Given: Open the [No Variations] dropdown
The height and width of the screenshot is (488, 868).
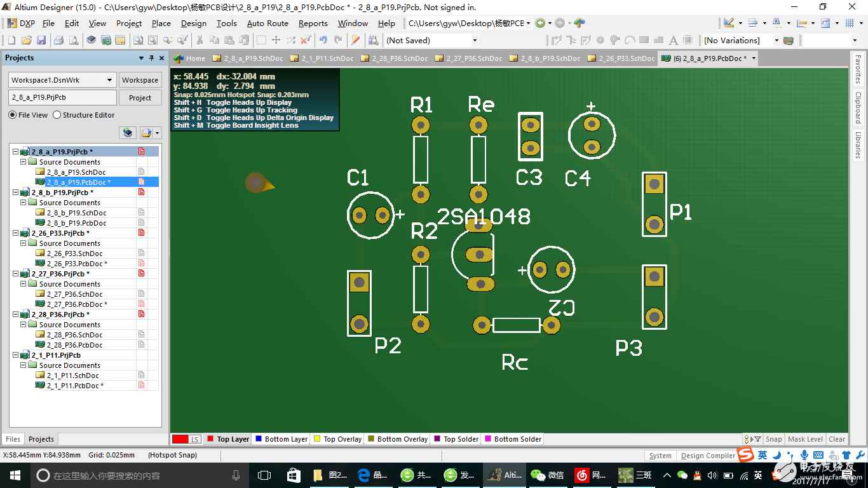Looking at the screenshot, I should 776,40.
